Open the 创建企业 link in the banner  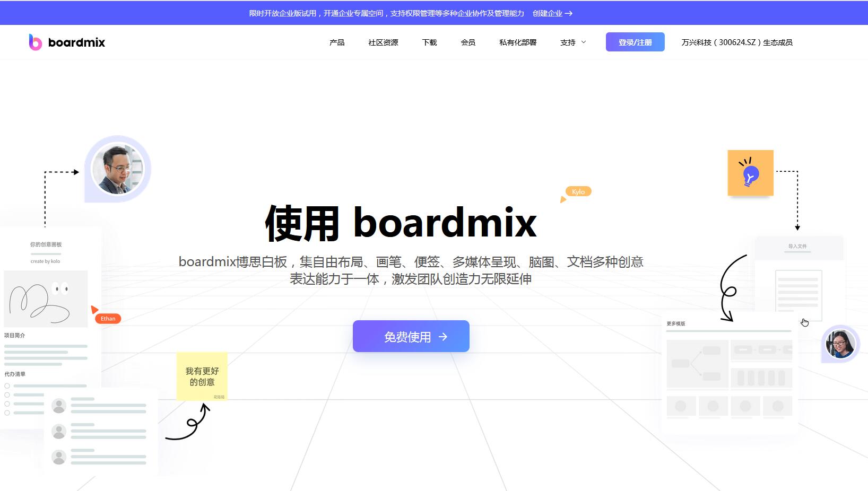coord(548,13)
